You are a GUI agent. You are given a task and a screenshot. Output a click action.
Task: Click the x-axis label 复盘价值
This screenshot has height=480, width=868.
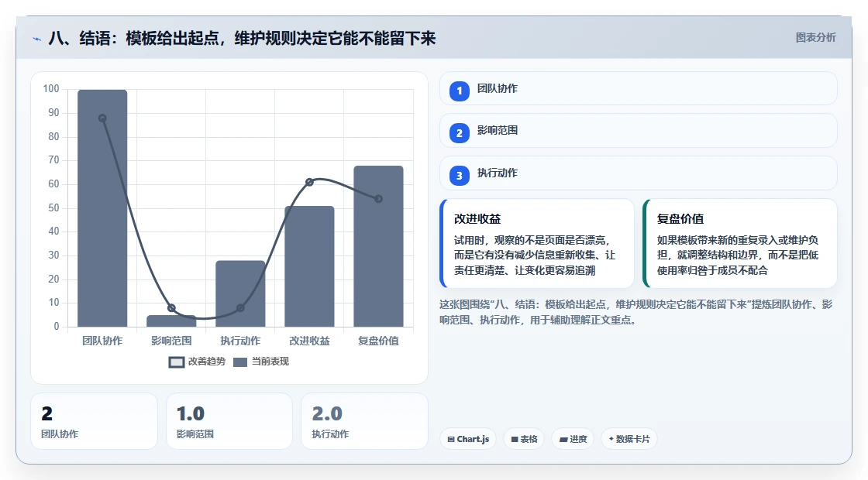[x=379, y=341]
